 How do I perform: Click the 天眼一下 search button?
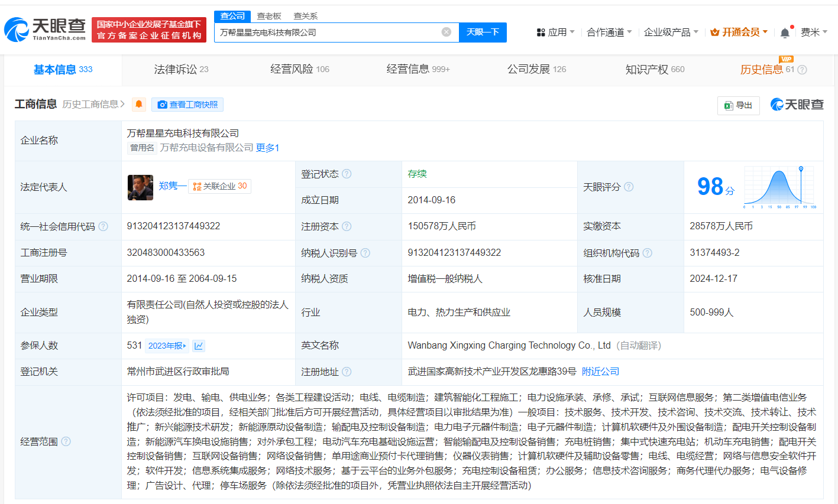[483, 32]
